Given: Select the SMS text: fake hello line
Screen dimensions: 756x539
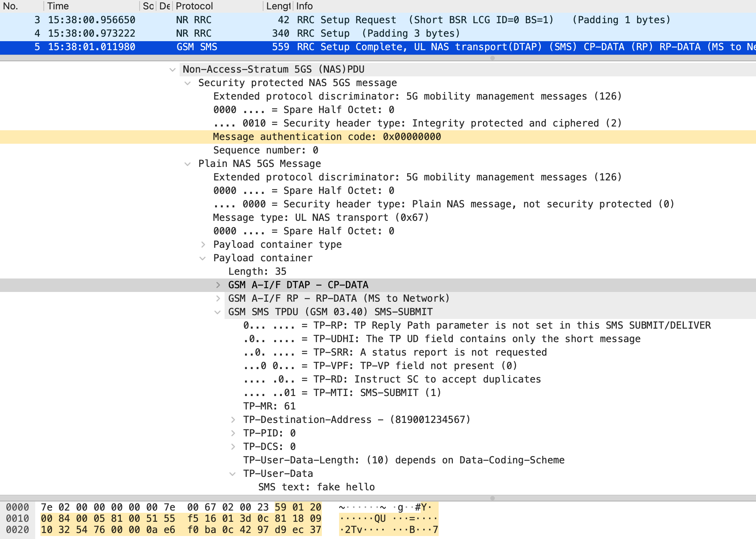Looking at the screenshot, I should tap(316, 487).
